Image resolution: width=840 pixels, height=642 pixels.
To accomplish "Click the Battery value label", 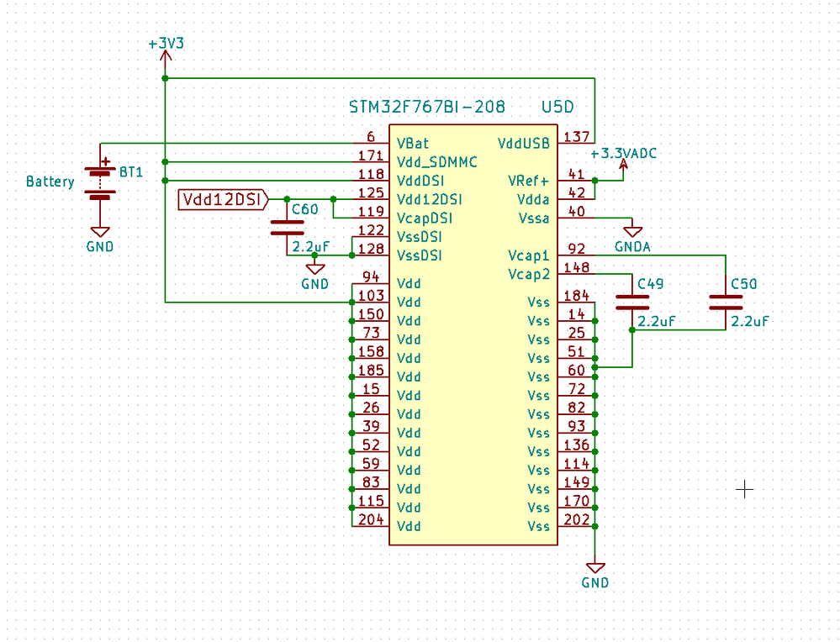I will (x=50, y=182).
